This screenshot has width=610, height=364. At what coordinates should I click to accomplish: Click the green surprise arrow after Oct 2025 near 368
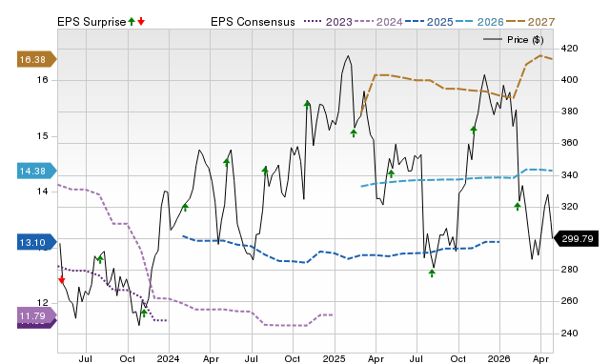click(474, 130)
